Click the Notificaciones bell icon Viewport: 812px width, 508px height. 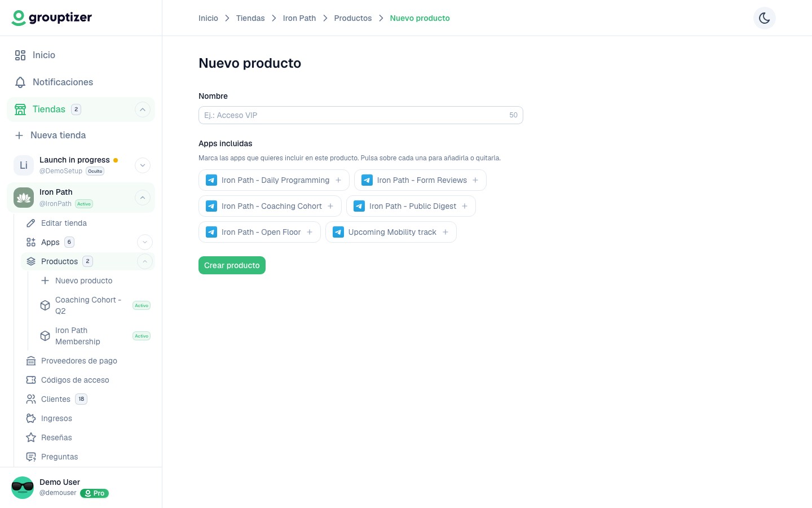pos(20,82)
